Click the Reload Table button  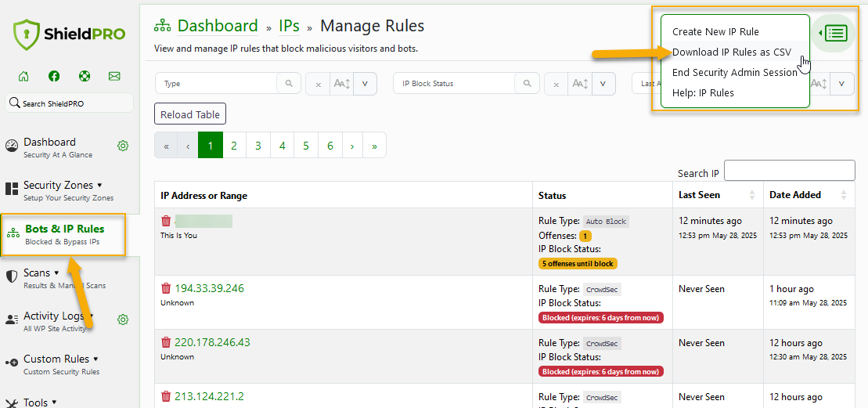tap(190, 114)
